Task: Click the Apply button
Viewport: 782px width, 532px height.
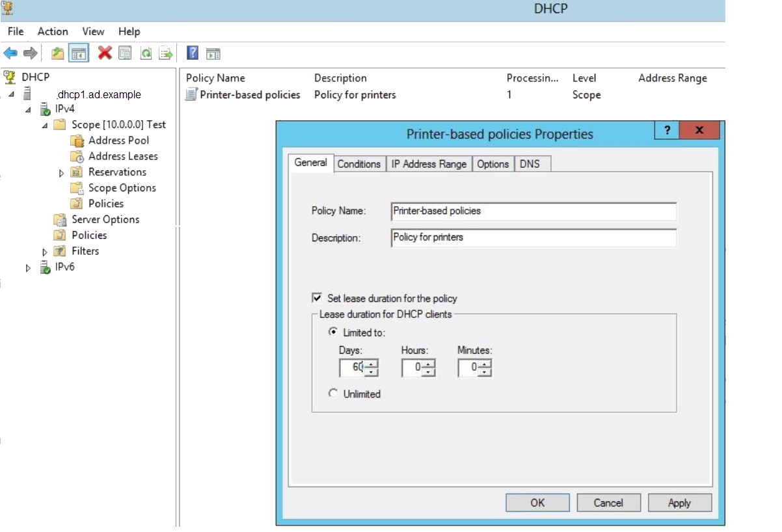Action: (x=679, y=503)
